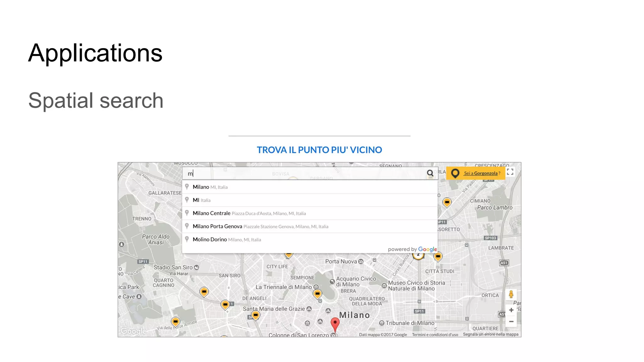Click Parco Aldo Aniasi label

coord(156,239)
